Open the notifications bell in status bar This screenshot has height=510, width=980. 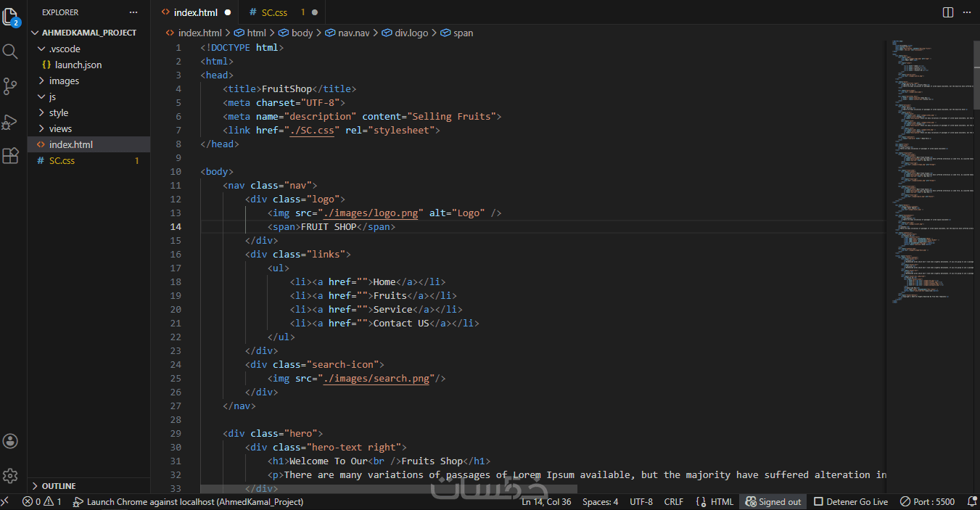click(x=971, y=502)
